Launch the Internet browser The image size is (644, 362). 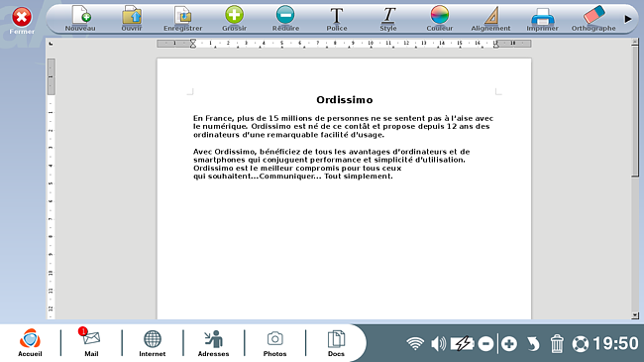click(x=153, y=343)
